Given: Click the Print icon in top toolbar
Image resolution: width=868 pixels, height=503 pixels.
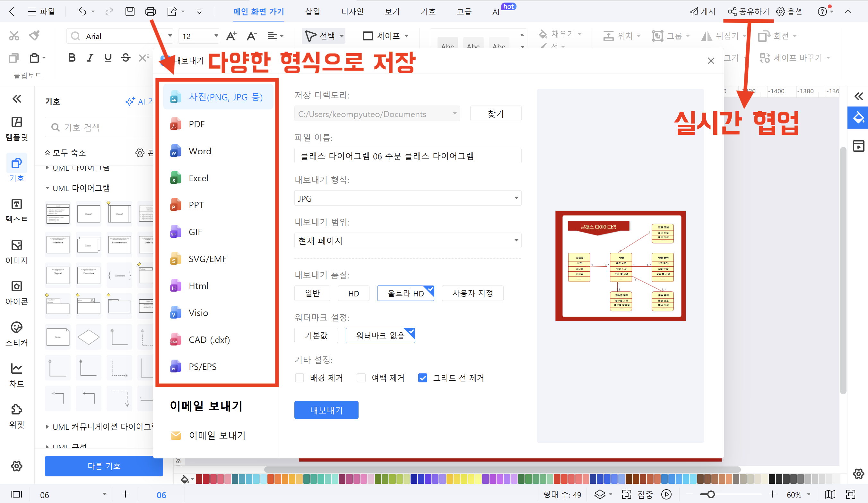Looking at the screenshot, I should pyautogui.click(x=151, y=12).
